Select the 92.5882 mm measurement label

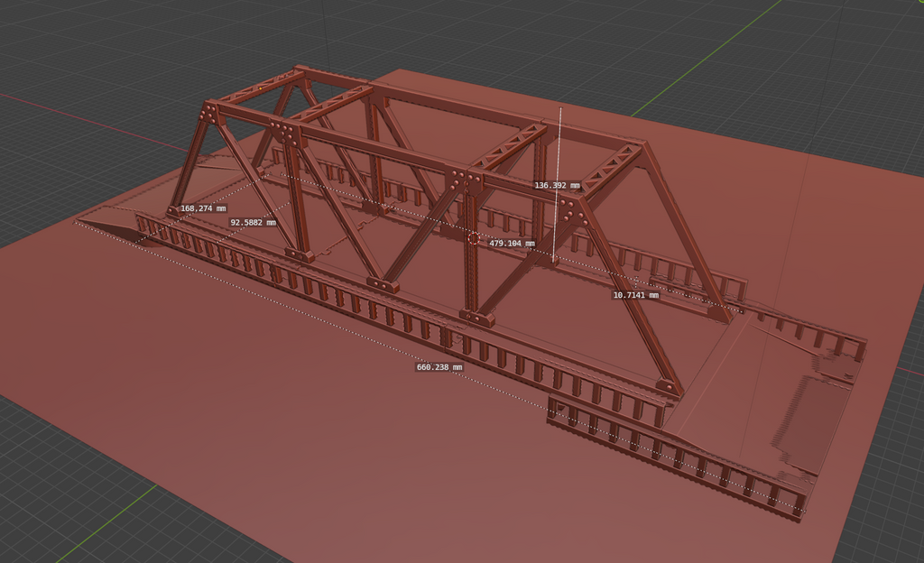point(253,222)
